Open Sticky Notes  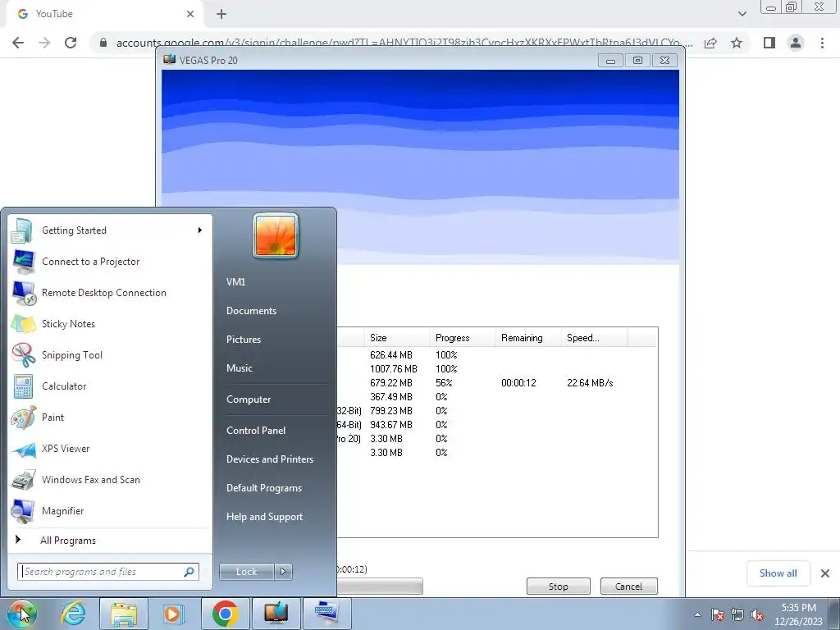pyautogui.click(x=110, y=323)
